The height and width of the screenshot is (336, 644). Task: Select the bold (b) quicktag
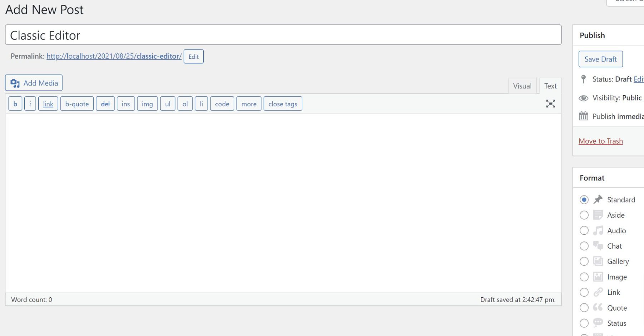(x=15, y=104)
